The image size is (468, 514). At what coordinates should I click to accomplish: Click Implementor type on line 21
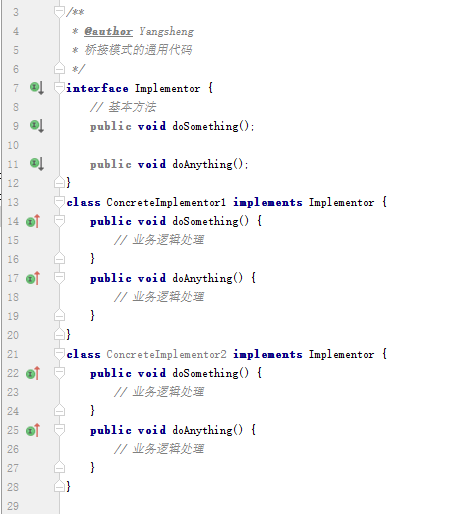point(341,355)
